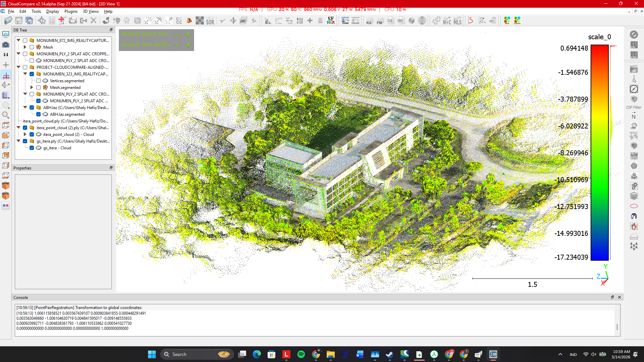
Task: Toggle the Vertices.segmented checkbox
Action: click(x=39, y=81)
